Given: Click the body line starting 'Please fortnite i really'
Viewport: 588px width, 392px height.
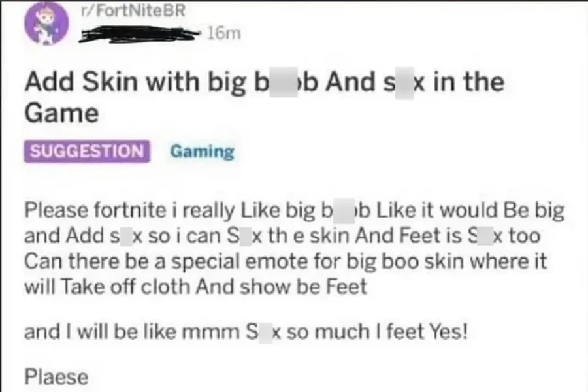Looking at the screenshot, I should [x=295, y=210].
